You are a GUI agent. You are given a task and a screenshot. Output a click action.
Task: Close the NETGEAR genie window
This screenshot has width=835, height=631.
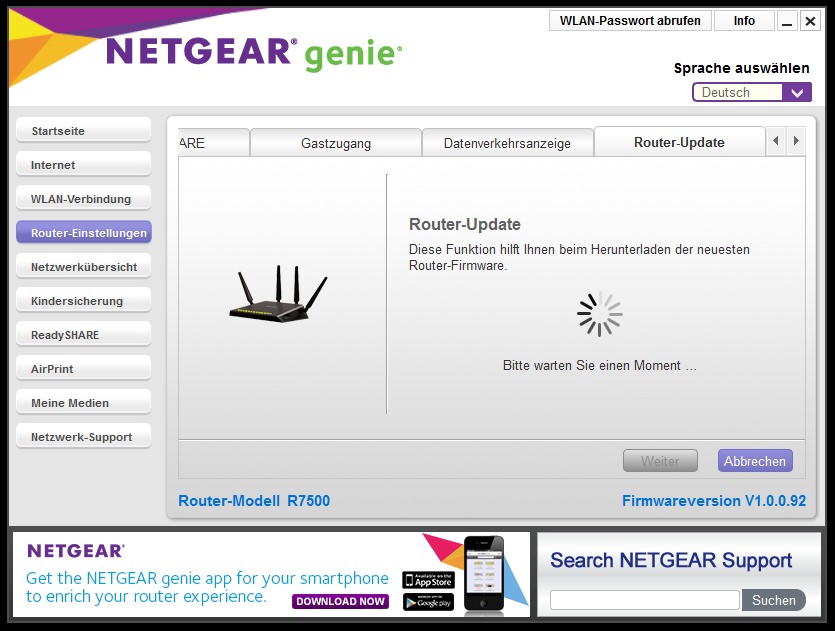click(x=810, y=21)
